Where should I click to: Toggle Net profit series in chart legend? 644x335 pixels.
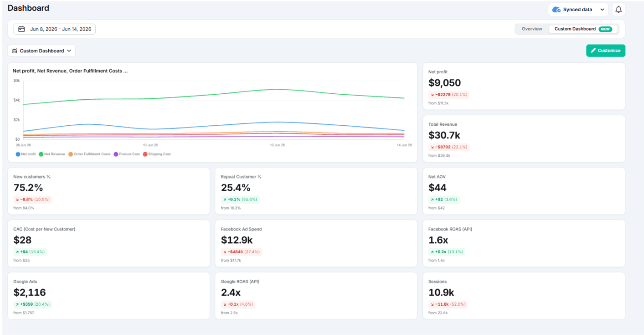pyautogui.click(x=26, y=154)
